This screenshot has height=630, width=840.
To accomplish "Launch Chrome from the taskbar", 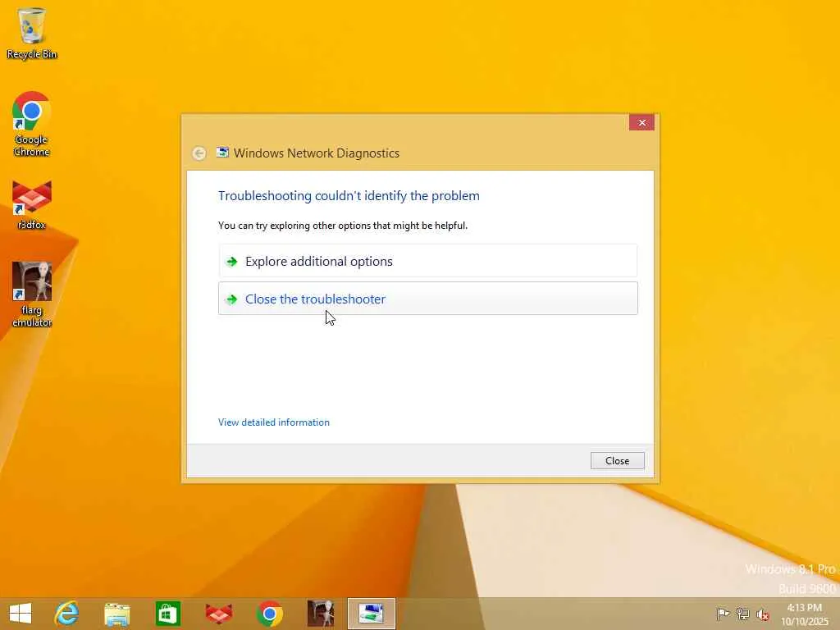I will [269, 614].
